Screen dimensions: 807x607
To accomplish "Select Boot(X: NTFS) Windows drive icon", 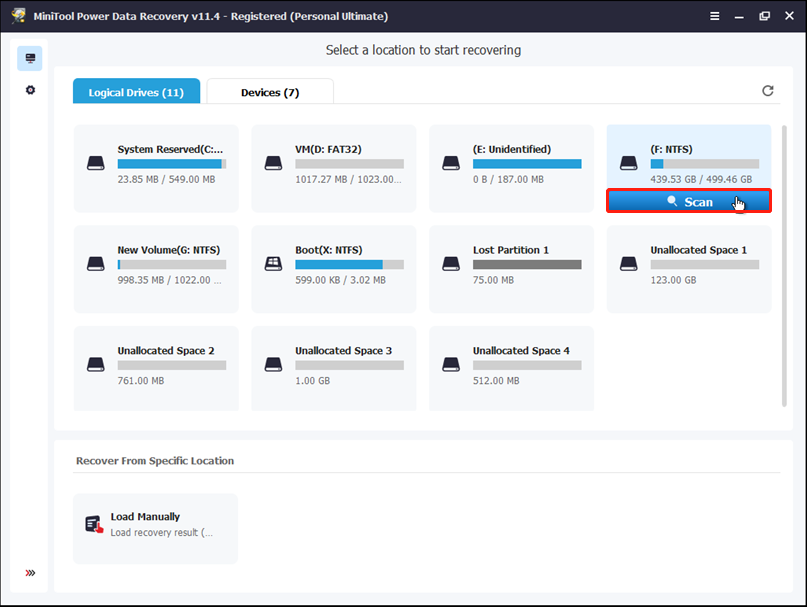I will (273, 264).
